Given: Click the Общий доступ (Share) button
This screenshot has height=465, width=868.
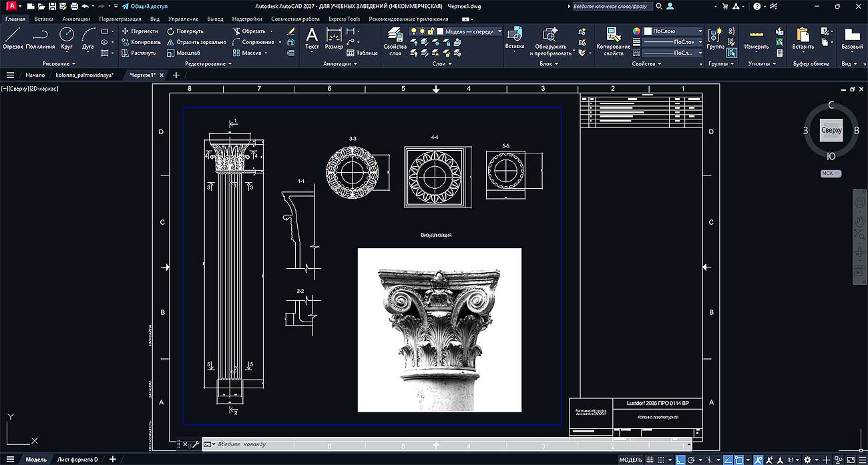Looking at the screenshot, I should click(145, 6).
